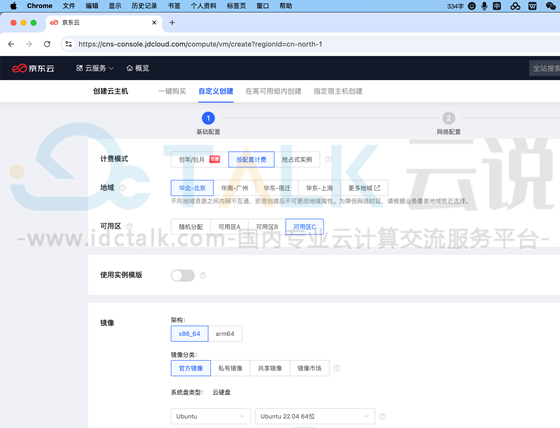The width and height of the screenshot is (560, 428).
Task: Open the 编辑 menu in menu bar
Action: 92,6
